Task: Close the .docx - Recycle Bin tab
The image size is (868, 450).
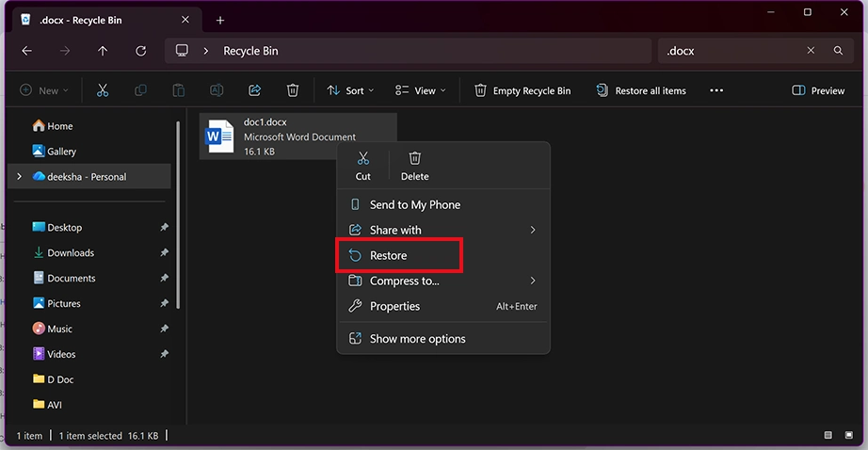Action: tap(185, 20)
